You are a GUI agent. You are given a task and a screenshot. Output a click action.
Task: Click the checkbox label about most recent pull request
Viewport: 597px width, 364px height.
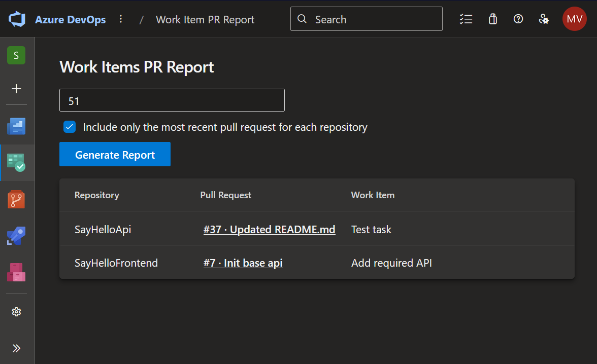(225, 127)
